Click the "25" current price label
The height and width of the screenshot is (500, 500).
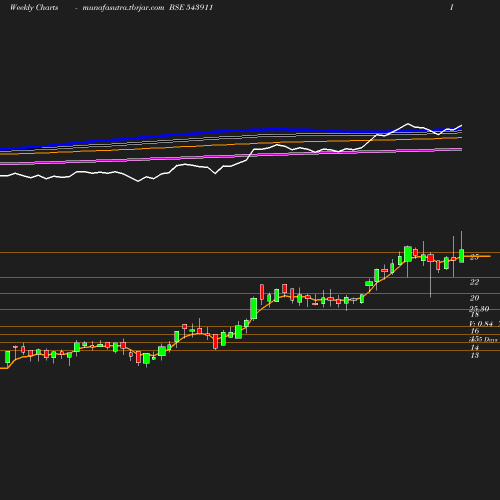pos(474,257)
